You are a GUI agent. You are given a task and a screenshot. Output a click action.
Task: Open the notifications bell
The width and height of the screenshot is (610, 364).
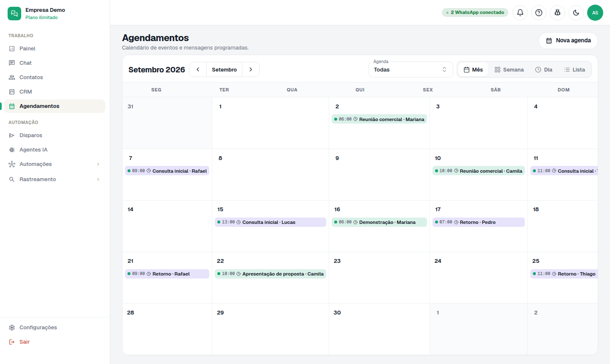(520, 13)
